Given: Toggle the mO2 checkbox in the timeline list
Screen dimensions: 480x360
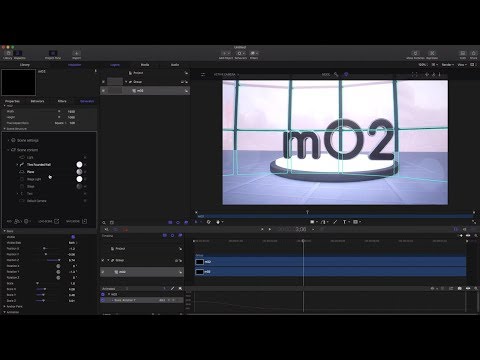Looking at the screenshot, I should (x=103, y=272).
